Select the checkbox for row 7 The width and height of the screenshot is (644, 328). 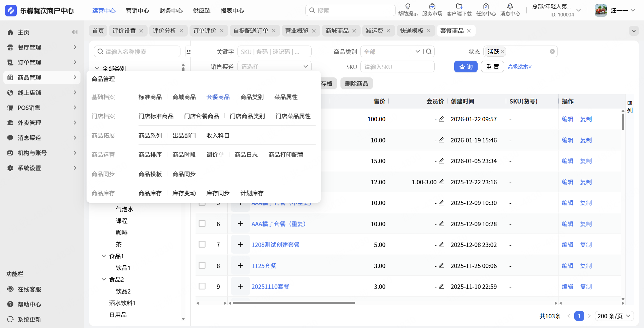(202, 245)
